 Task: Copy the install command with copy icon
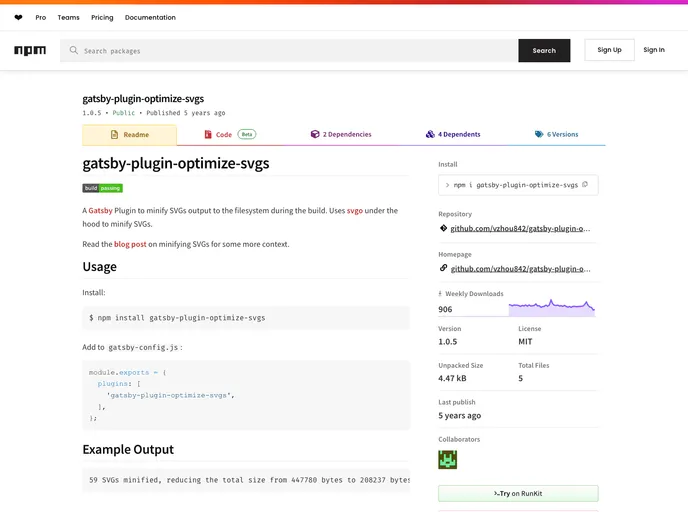point(585,185)
